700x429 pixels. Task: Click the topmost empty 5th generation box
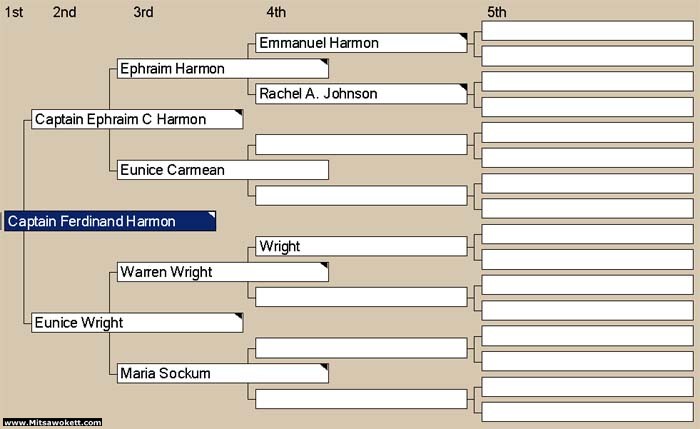coord(588,31)
